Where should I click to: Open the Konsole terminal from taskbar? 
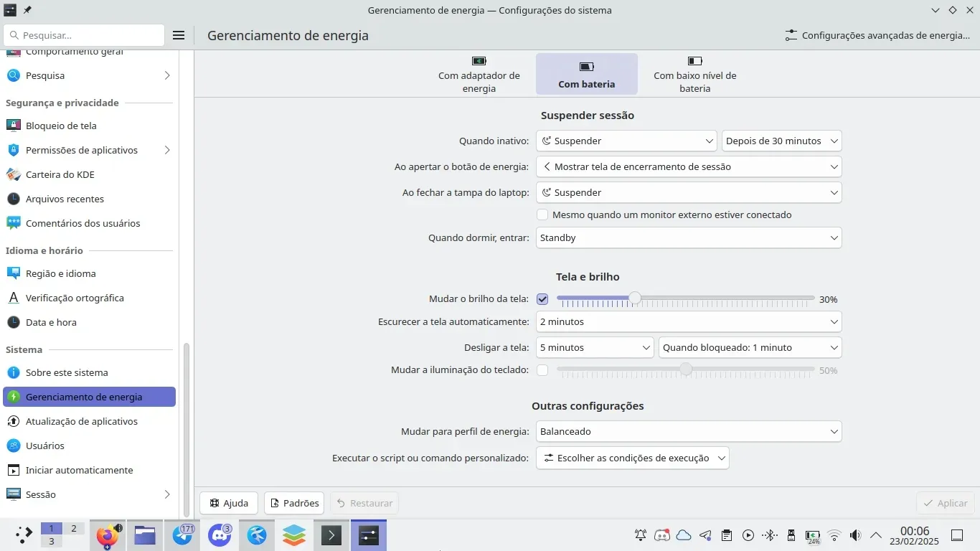331,535
